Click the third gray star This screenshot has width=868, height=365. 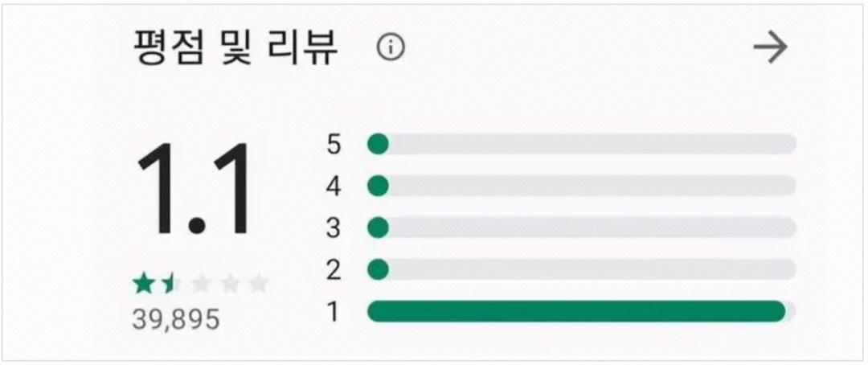pyautogui.click(x=201, y=283)
